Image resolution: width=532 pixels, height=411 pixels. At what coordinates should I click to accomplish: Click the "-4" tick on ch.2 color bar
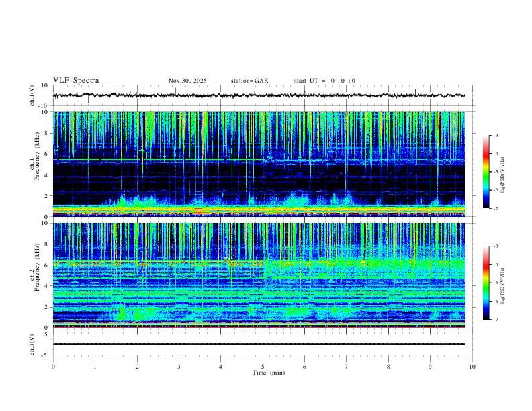496,265
